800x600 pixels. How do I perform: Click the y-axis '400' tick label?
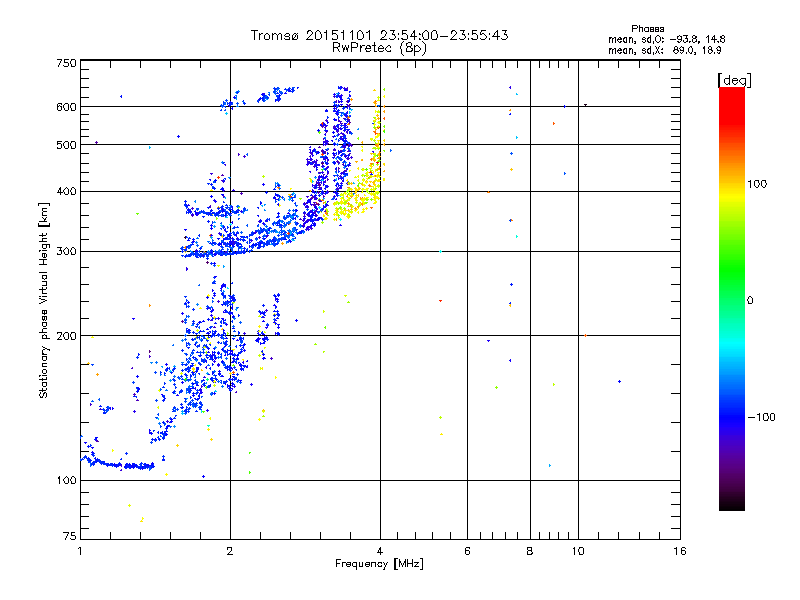[66, 191]
